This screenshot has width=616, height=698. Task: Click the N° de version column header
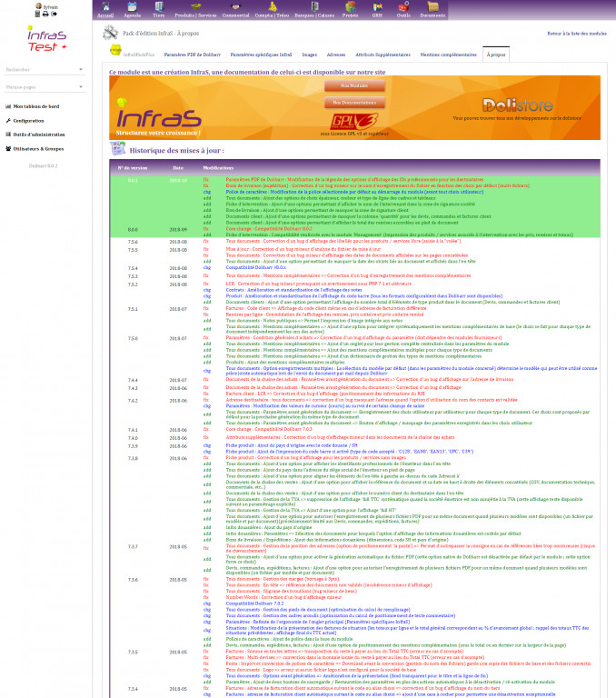pos(133,168)
